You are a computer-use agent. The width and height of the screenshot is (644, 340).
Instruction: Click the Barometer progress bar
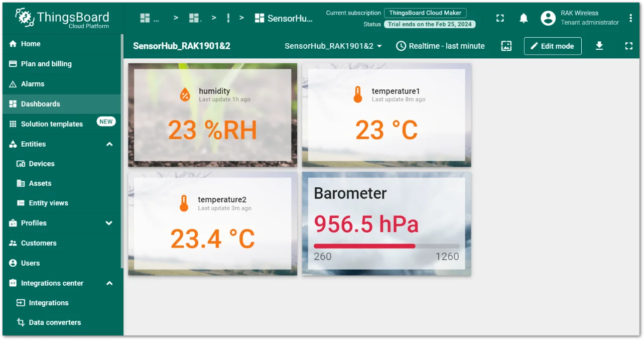click(x=387, y=246)
